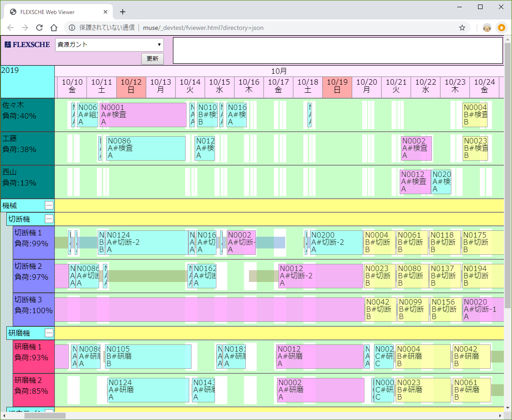The image size is (512, 420).
Task: Select the N0001 A#検査 task bar
Action: pos(143,115)
